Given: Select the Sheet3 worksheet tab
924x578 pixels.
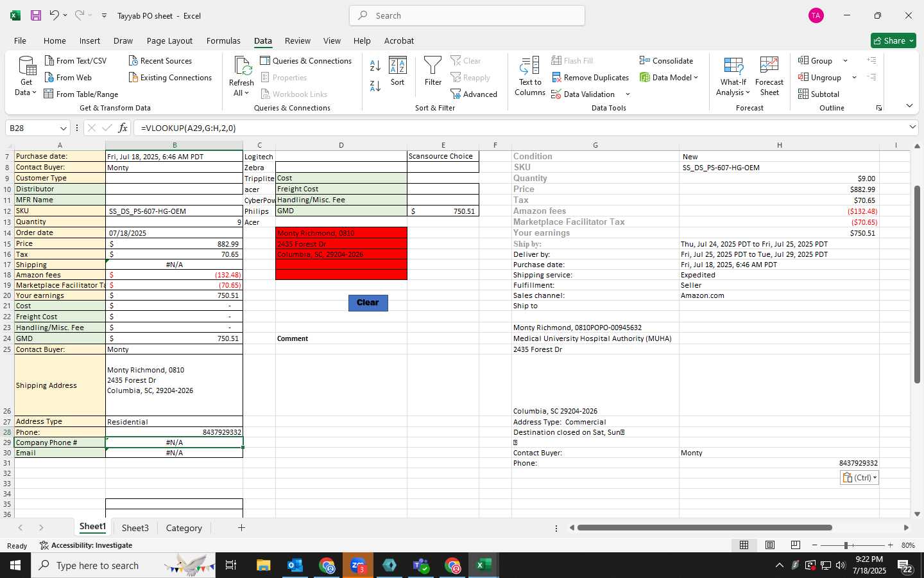Looking at the screenshot, I should [x=135, y=528].
